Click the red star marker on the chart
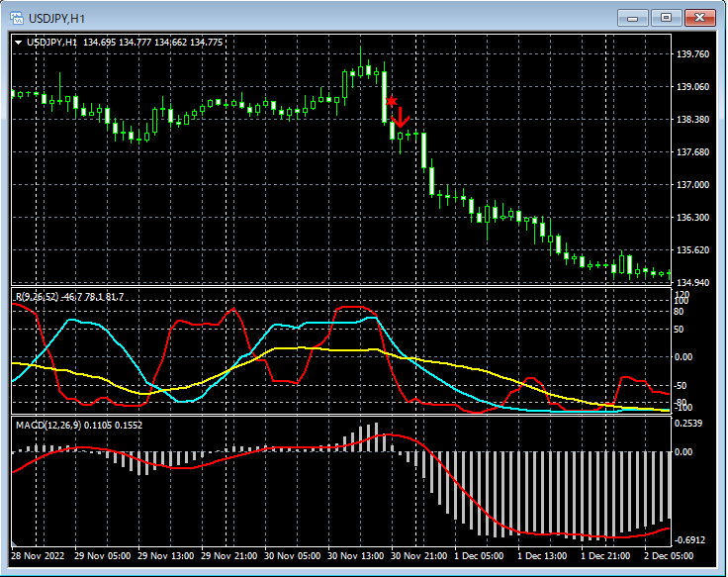The image size is (728, 577). [392, 101]
